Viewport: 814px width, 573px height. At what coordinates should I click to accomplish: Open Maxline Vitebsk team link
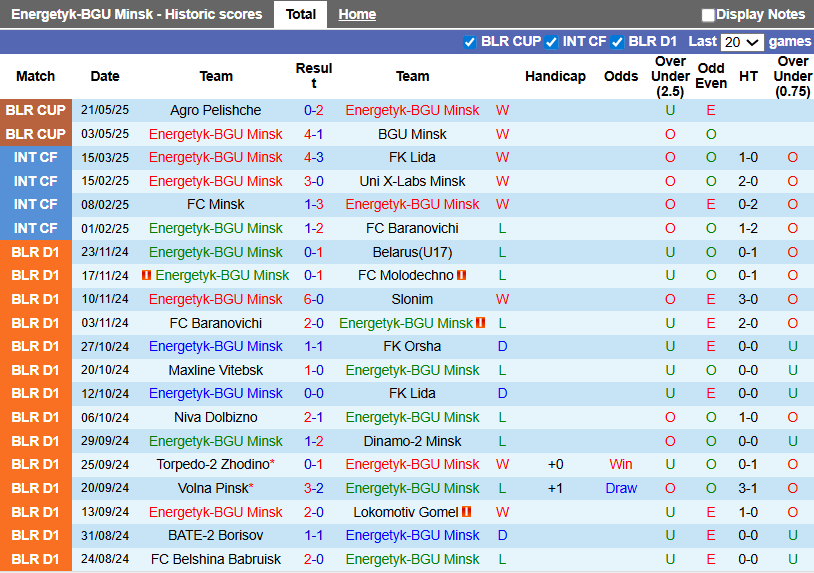215,370
